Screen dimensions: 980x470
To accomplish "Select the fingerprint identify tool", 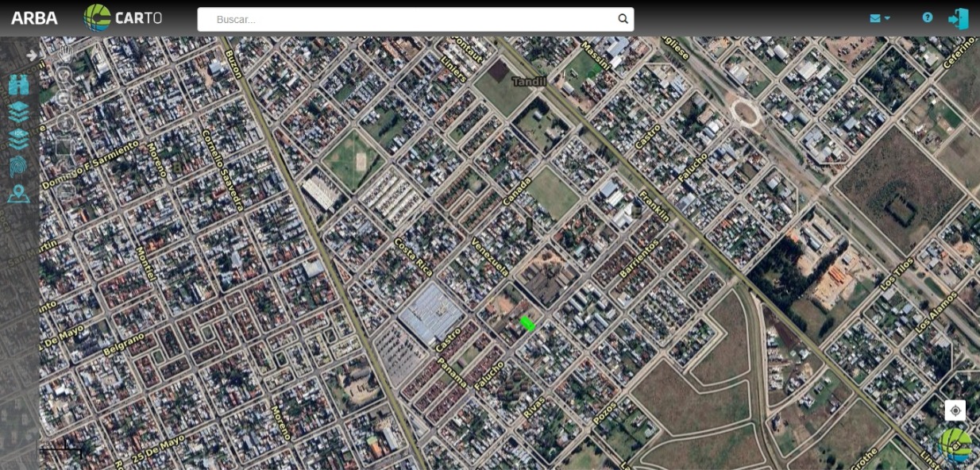I will click(19, 167).
